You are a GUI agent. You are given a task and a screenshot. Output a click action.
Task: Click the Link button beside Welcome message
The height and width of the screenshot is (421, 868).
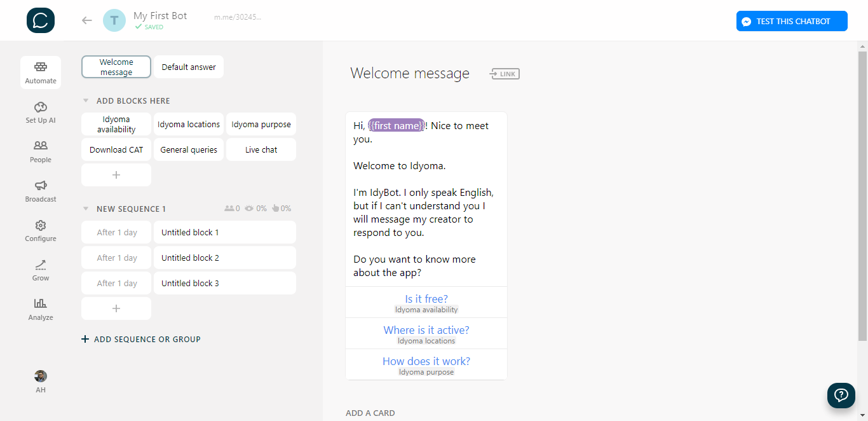(x=505, y=74)
